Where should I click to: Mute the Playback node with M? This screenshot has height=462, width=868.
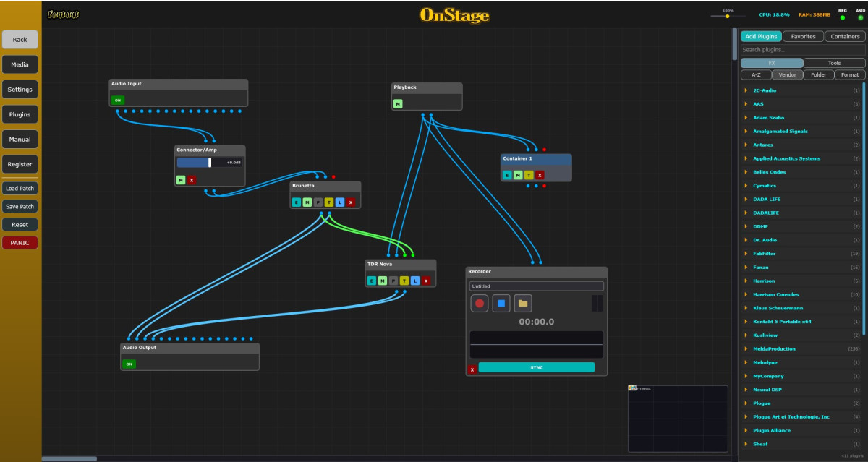[397, 104]
